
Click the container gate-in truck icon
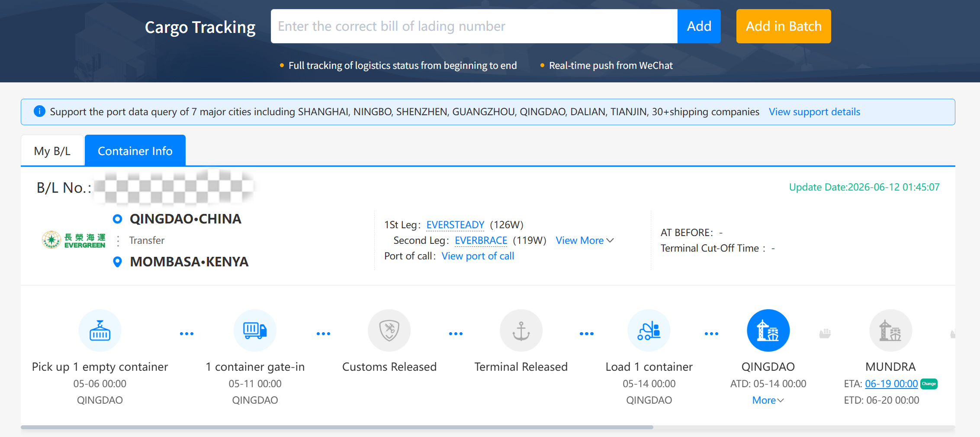(255, 330)
